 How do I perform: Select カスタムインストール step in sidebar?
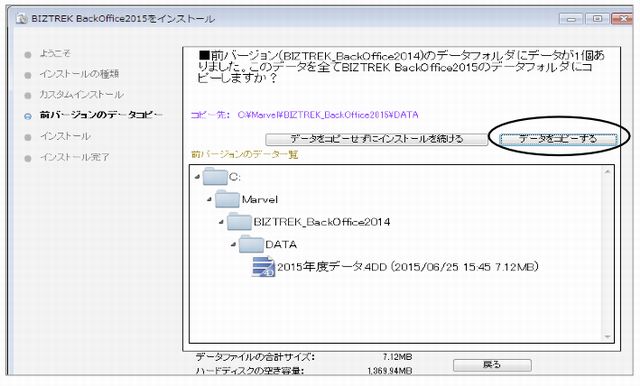pos(81,95)
